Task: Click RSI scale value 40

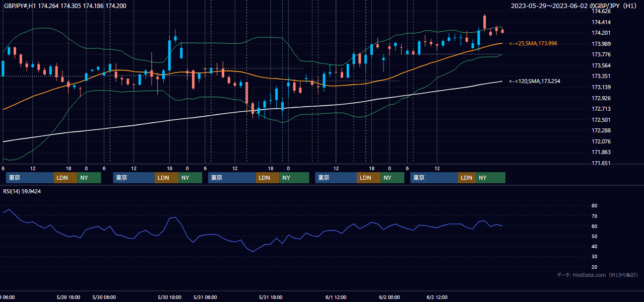Action: point(594,246)
